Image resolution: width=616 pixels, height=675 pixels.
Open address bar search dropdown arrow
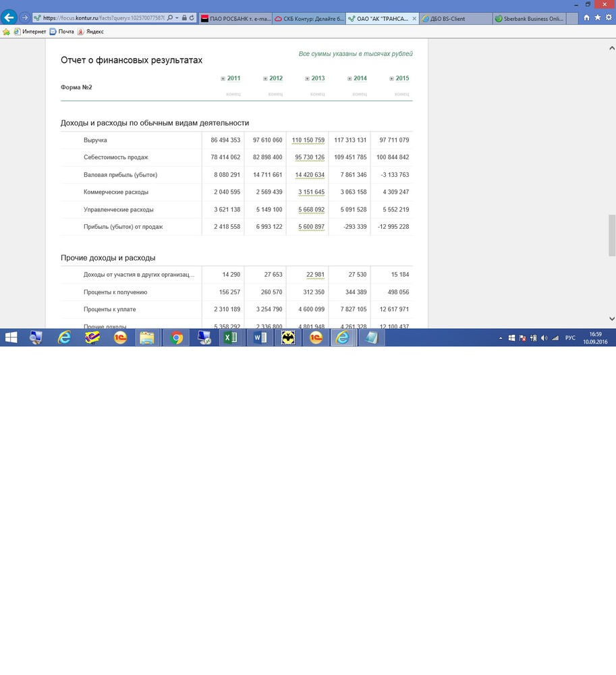click(177, 18)
